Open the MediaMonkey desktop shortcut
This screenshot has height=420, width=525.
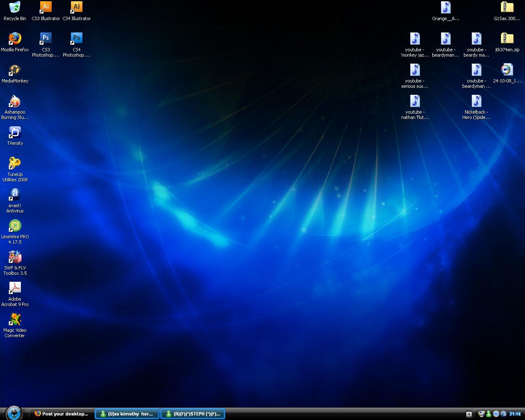[x=15, y=73]
